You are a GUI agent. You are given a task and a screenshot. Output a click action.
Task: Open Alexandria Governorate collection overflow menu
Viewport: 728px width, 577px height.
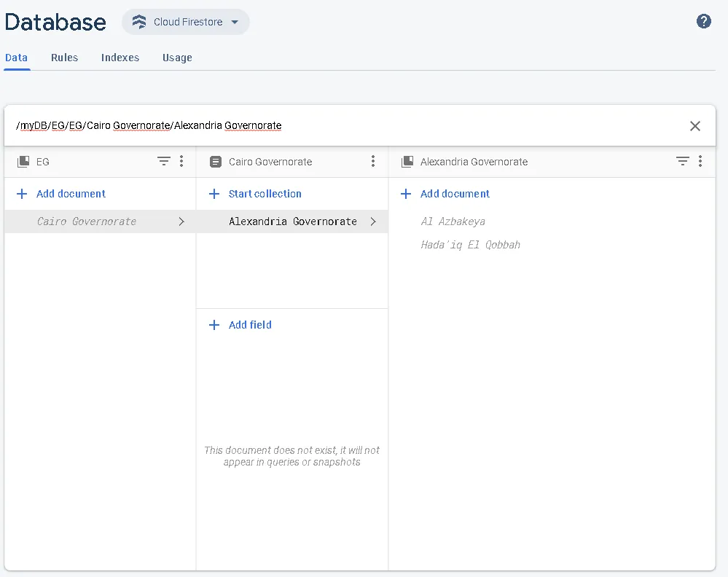coord(700,162)
